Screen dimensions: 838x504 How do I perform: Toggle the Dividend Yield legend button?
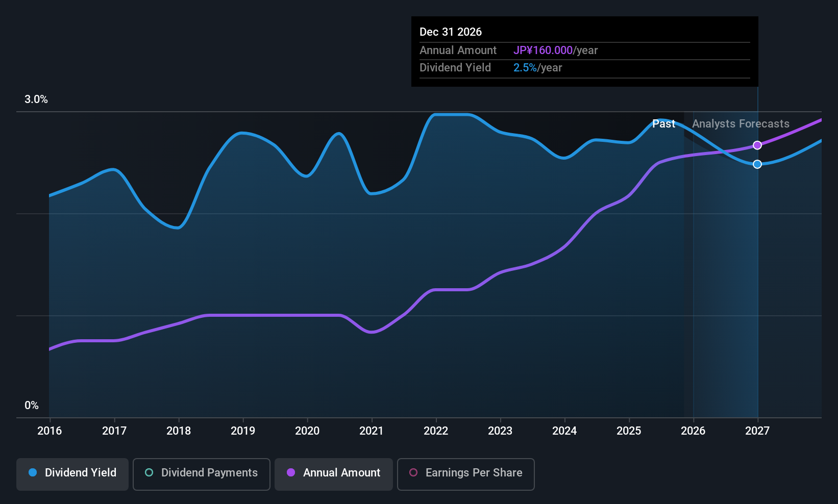(x=72, y=474)
